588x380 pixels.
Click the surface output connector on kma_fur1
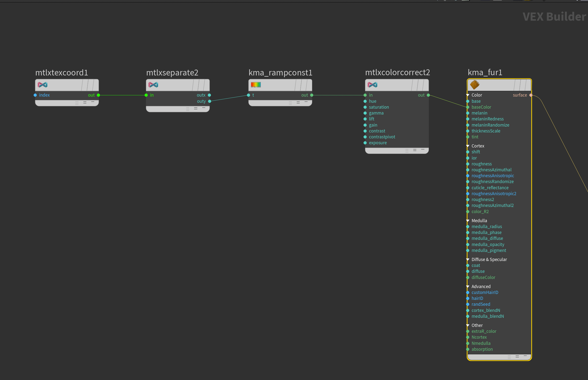(531, 95)
